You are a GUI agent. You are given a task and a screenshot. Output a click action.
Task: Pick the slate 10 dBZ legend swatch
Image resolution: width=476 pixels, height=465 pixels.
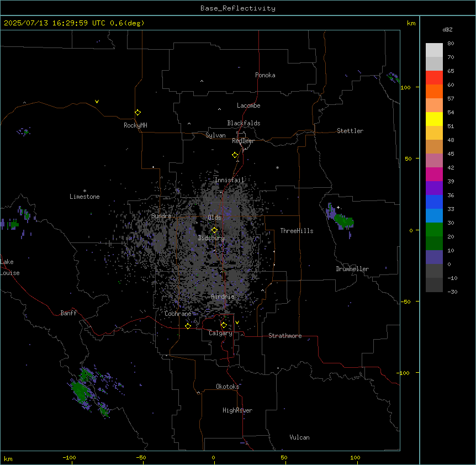(x=434, y=257)
